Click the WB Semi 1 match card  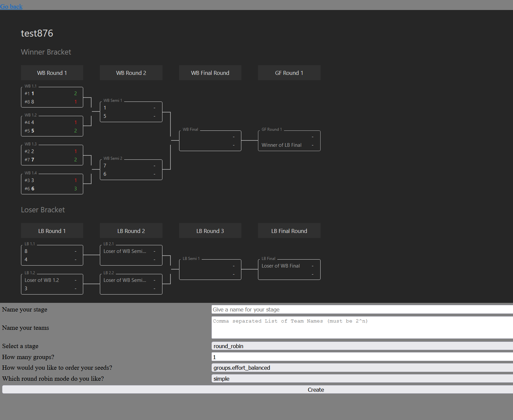click(x=131, y=111)
